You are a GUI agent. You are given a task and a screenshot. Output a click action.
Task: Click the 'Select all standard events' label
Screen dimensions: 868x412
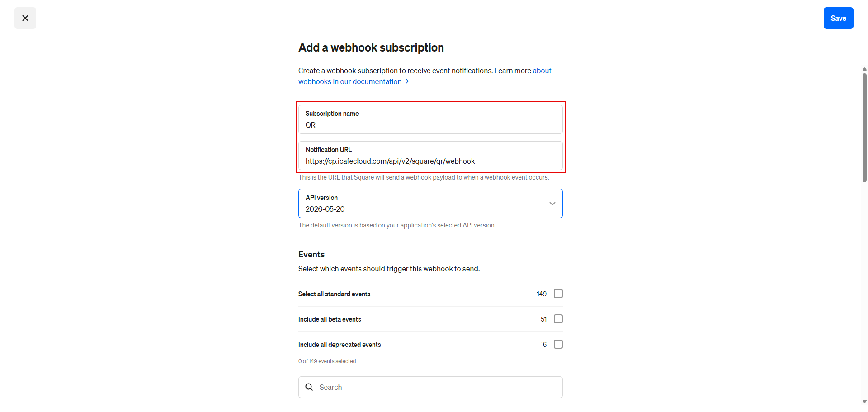tap(334, 294)
